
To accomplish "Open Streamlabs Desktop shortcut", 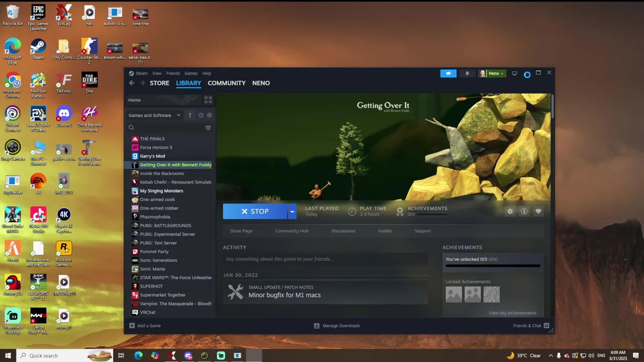I will coord(13,321).
